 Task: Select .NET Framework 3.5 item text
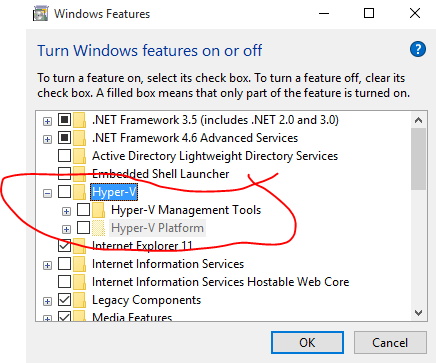tap(215, 120)
